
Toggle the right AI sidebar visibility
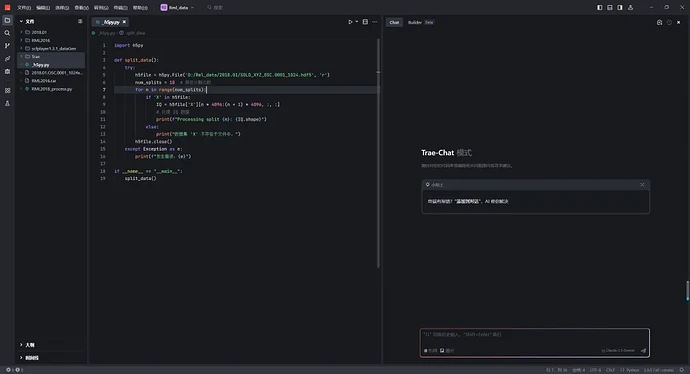[x=620, y=7]
